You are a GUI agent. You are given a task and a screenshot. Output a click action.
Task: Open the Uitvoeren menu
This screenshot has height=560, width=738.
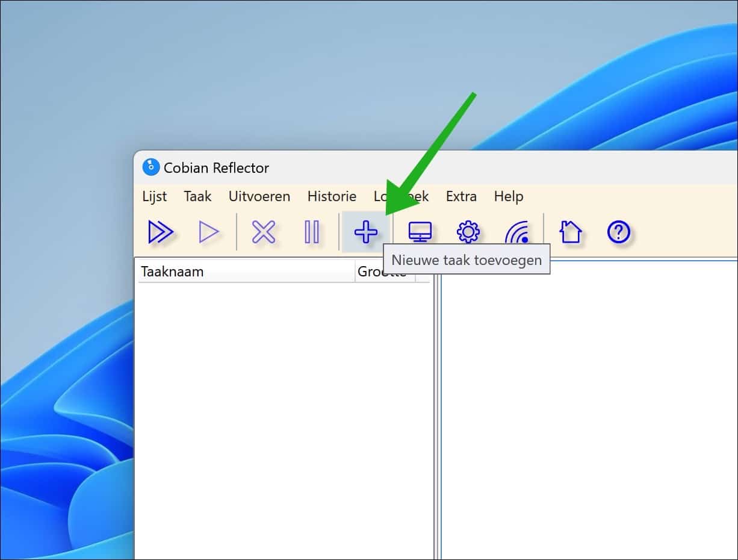pyautogui.click(x=259, y=196)
